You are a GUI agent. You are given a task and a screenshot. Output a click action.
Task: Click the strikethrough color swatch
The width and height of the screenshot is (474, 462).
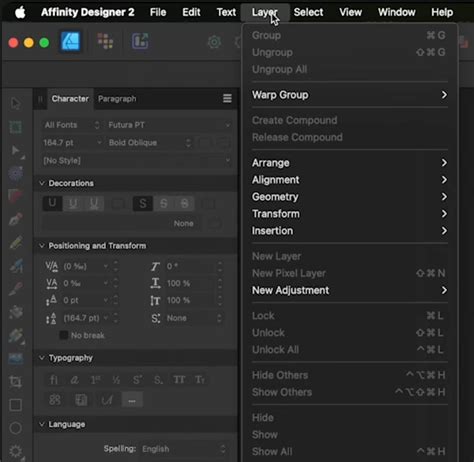[209, 203]
